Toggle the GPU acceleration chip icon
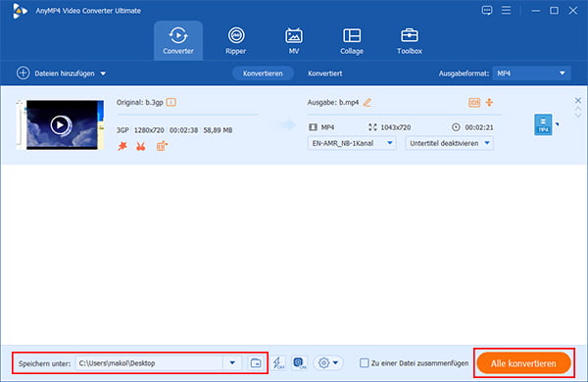Image resolution: width=588 pixels, height=382 pixels. click(299, 362)
